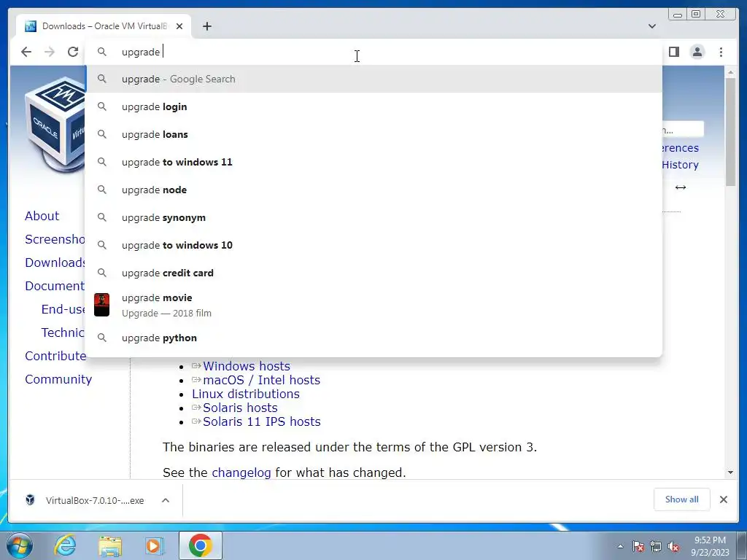Click the vertical scrollbar thumb
The width and height of the screenshot is (747, 560).
[x=730, y=132]
